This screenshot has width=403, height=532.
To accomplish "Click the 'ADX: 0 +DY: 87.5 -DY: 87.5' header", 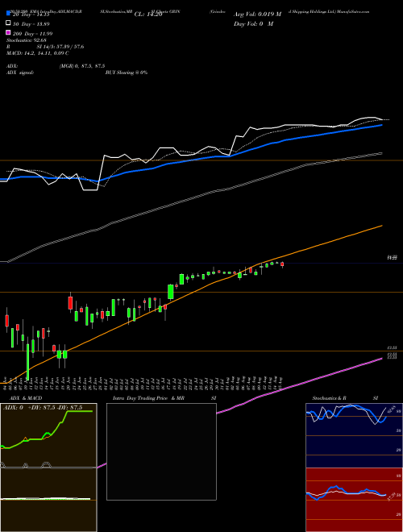I will tap(43, 408).
